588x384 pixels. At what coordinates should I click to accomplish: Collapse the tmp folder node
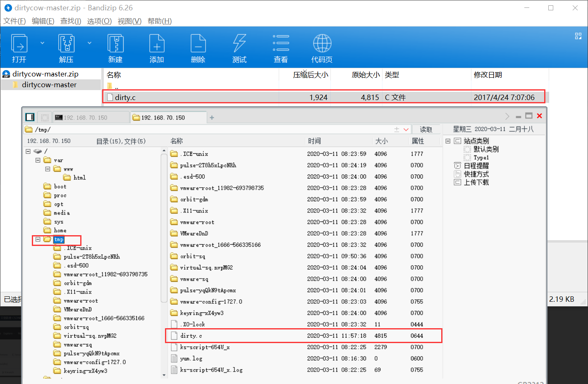[38, 239]
